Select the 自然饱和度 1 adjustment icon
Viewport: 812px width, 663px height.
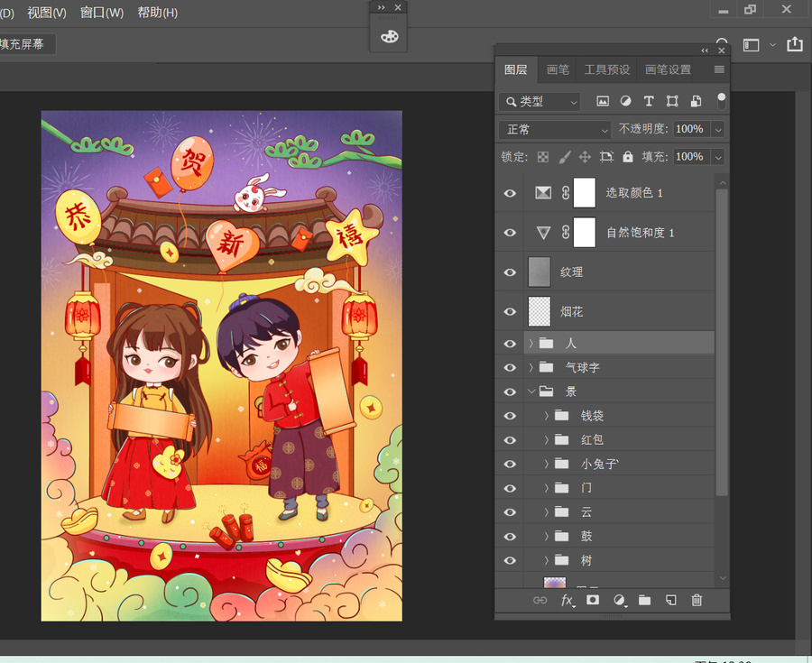click(x=543, y=233)
